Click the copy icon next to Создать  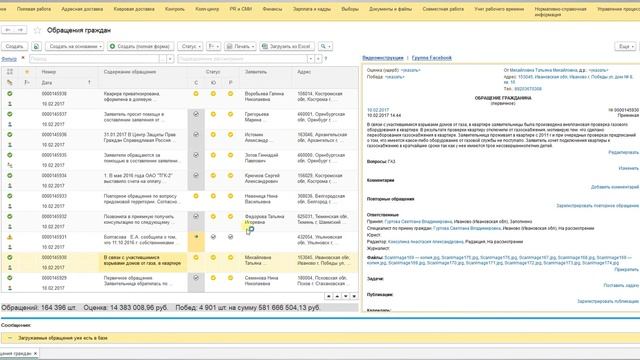36,47
